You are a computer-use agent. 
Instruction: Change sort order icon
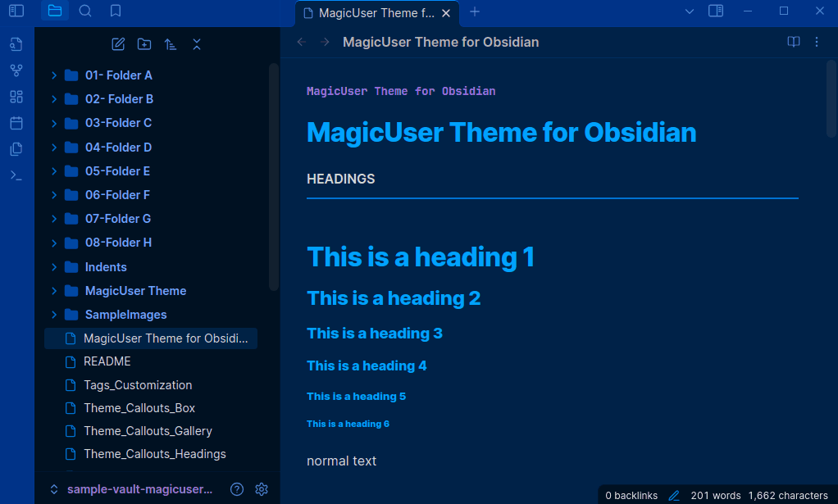coord(171,44)
